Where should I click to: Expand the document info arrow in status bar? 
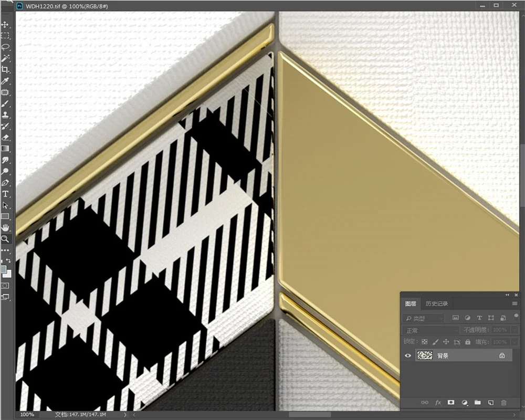pyautogui.click(x=125, y=415)
